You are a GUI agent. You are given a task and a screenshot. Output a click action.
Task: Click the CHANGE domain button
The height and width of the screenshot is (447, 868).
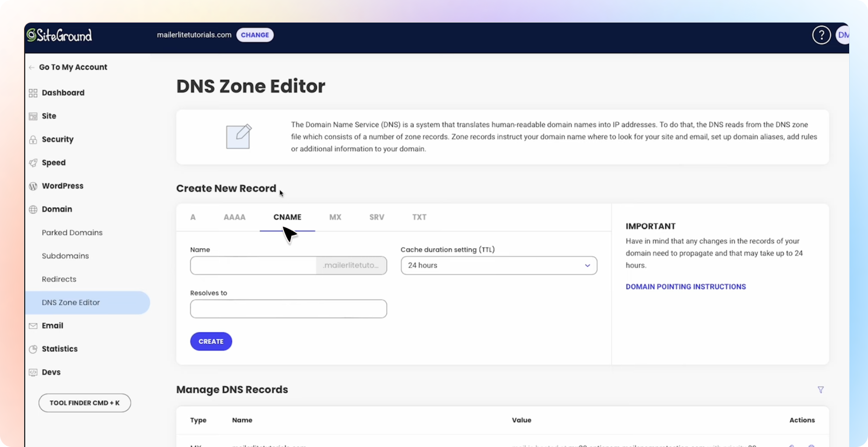255,35
